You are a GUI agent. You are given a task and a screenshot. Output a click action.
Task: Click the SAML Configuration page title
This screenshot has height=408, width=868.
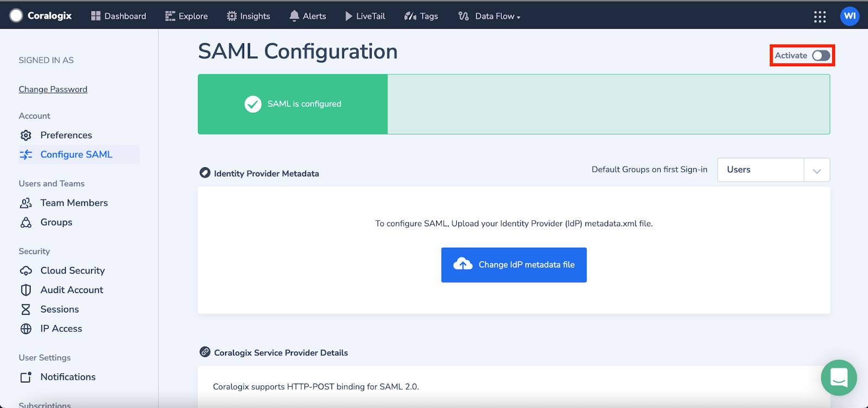pyautogui.click(x=298, y=52)
